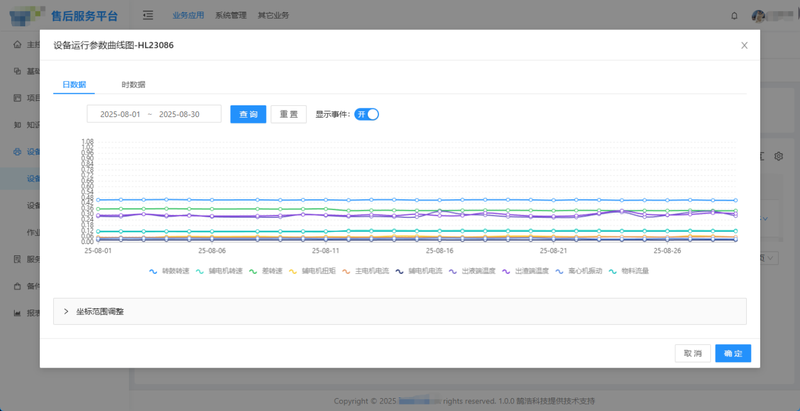Screen dimensions: 800x411
Task: Collapse the sidebar with the menu fold icon
Action: [x=148, y=16]
